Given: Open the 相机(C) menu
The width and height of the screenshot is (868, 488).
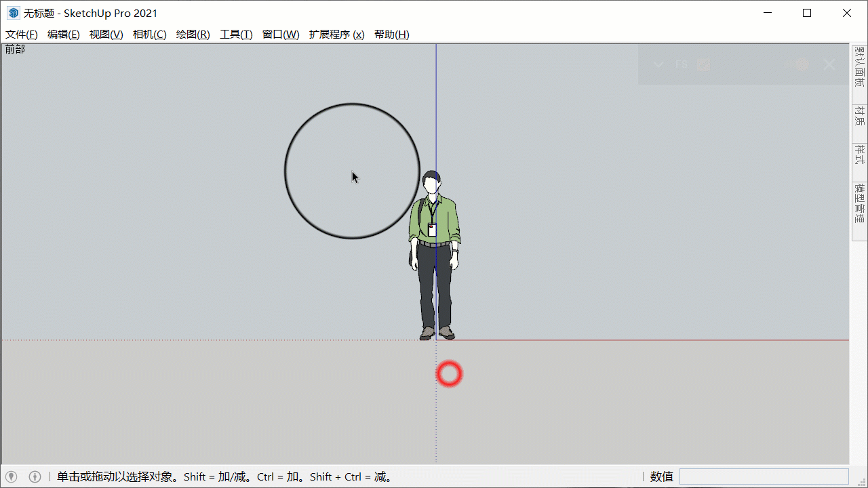Looking at the screenshot, I should pos(150,35).
